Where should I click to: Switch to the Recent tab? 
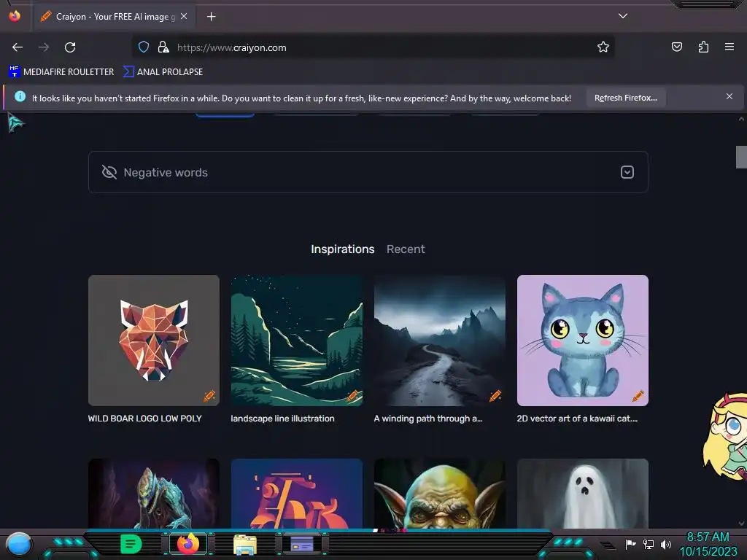[x=406, y=249]
